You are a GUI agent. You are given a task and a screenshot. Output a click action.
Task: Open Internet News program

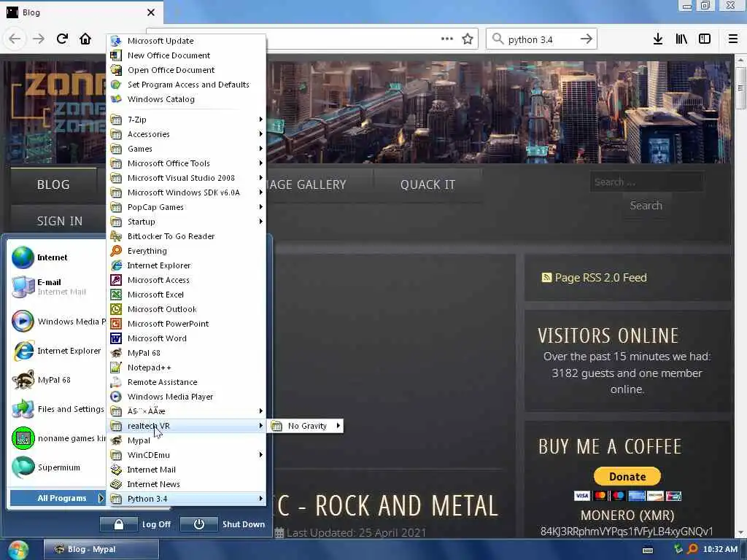click(187, 484)
